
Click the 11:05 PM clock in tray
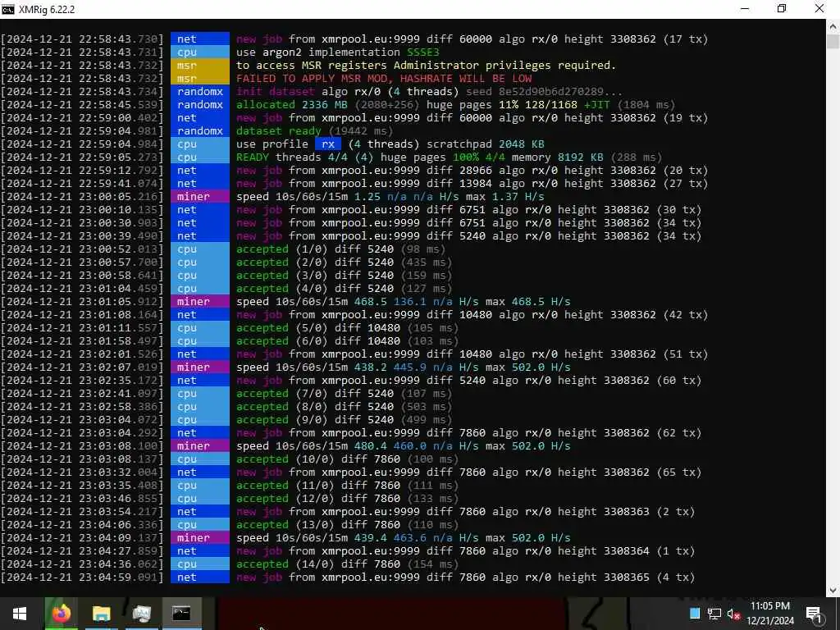click(x=769, y=606)
